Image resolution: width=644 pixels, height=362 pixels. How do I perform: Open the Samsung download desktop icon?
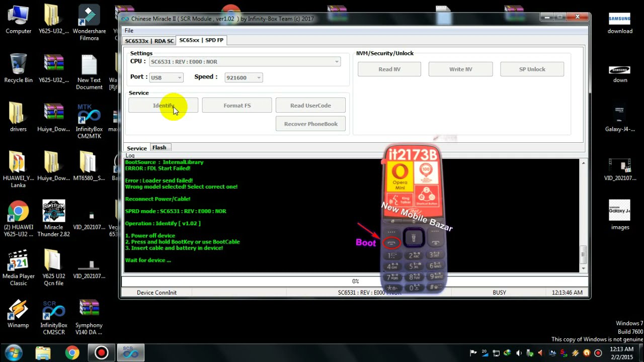point(620,23)
